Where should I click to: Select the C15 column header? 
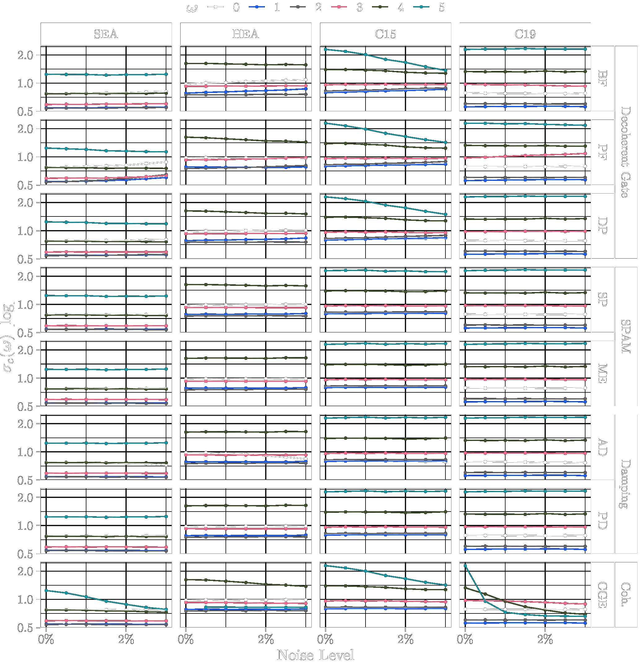pyautogui.click(x=385, y=34)
